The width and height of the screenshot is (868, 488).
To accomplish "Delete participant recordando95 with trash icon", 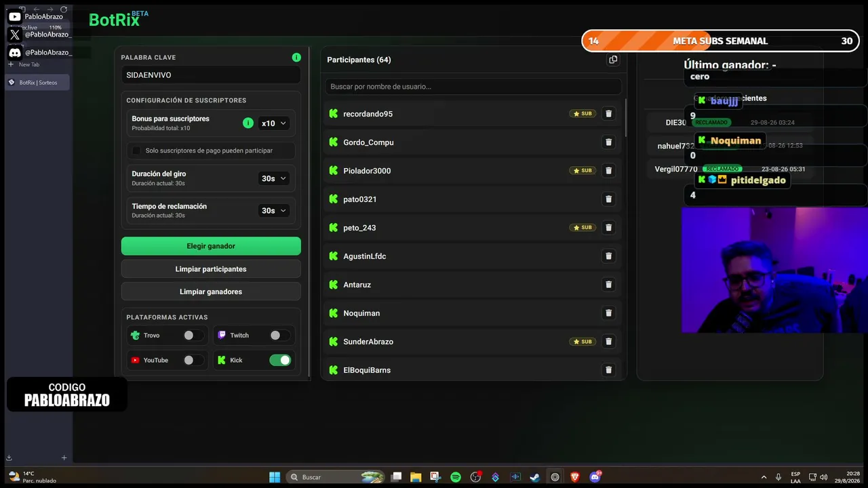I will (x=608, y=114).
